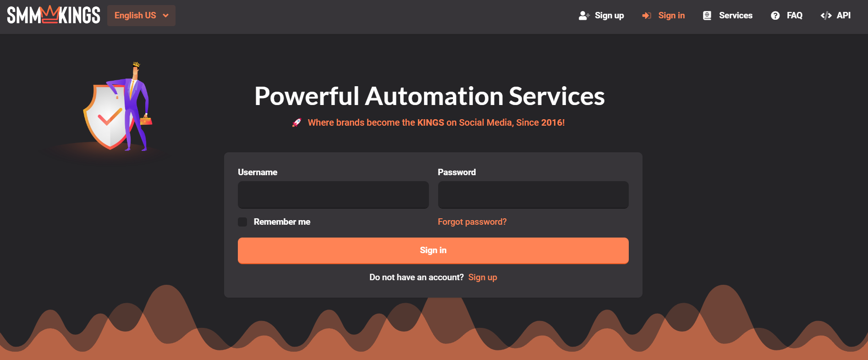Click the FAQ question mark icon
868x360 pixels.
775,16
